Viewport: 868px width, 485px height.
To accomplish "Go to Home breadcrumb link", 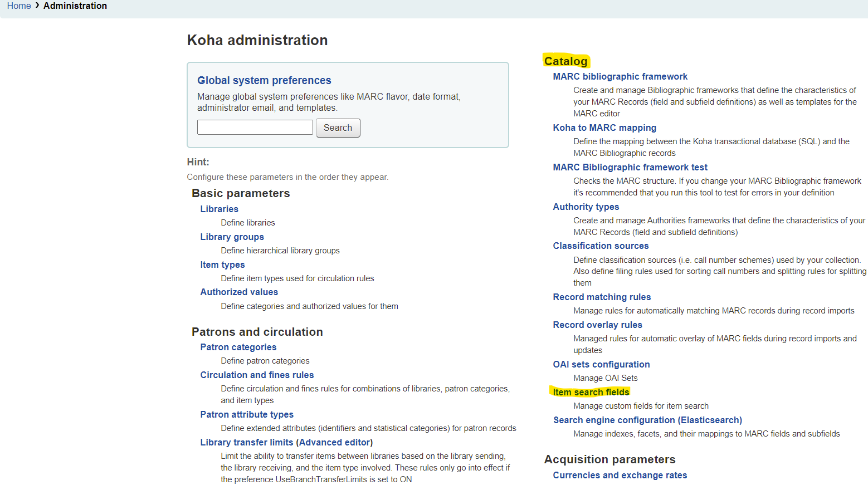I will coord(19,6).
